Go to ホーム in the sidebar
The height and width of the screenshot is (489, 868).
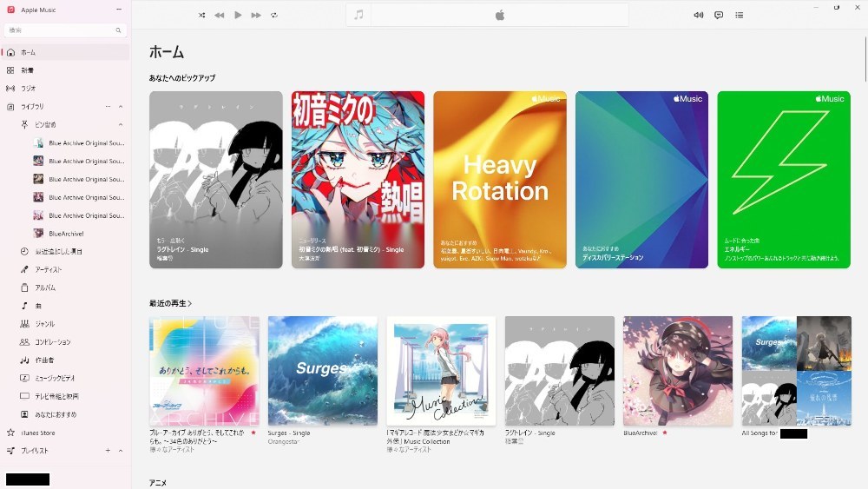coord(66,52)
